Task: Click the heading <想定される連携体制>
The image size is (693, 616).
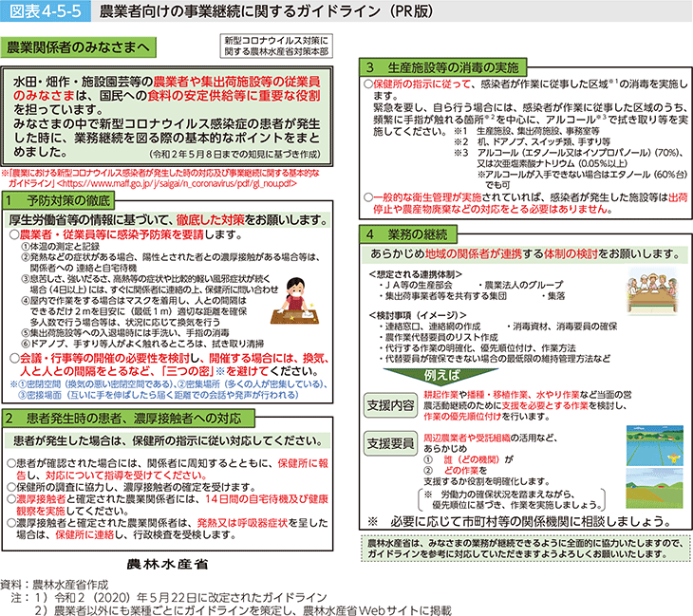Action: (x=415, y=274)
